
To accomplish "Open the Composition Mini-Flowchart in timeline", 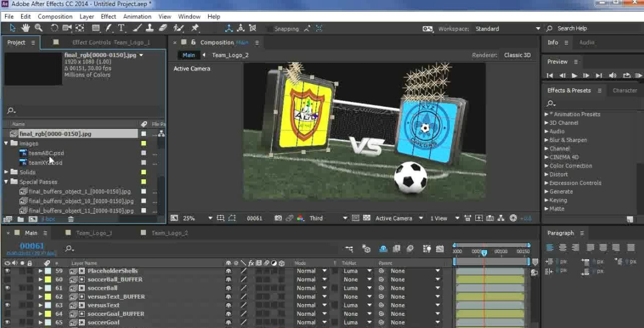I will 349,249.
